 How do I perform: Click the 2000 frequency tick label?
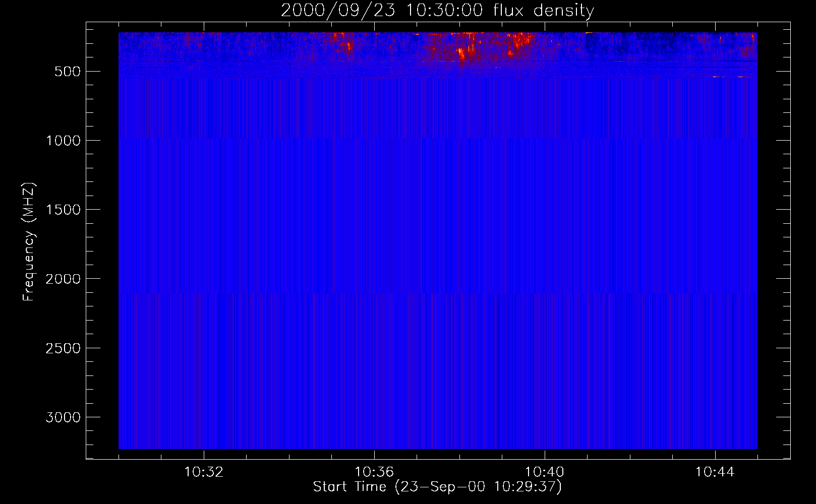pos(63,279)
